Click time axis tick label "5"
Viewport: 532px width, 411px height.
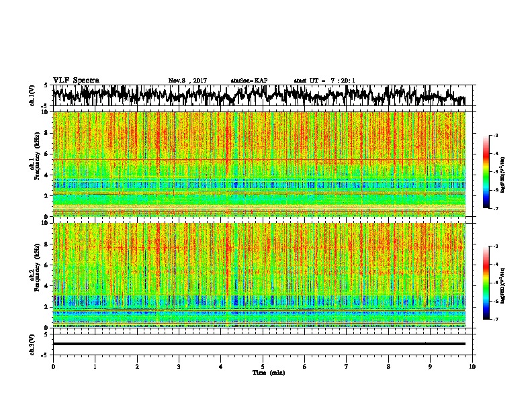[x=263, y=367]
